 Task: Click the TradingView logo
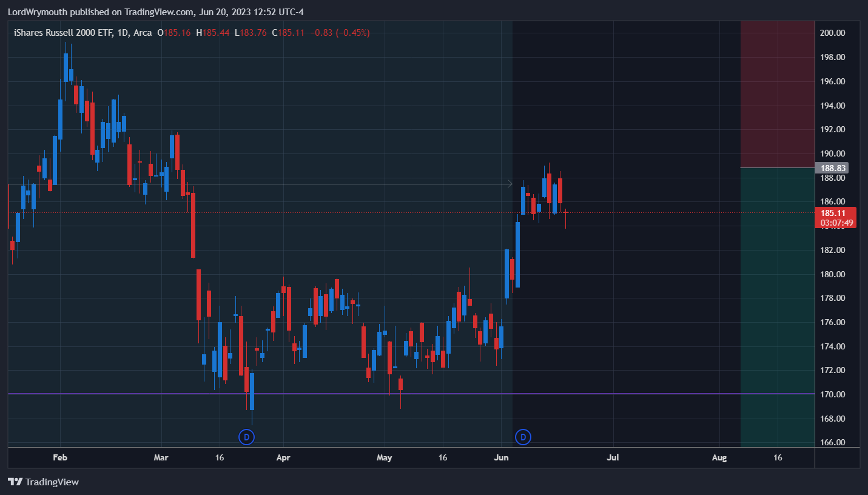click(x=43, y=482)
